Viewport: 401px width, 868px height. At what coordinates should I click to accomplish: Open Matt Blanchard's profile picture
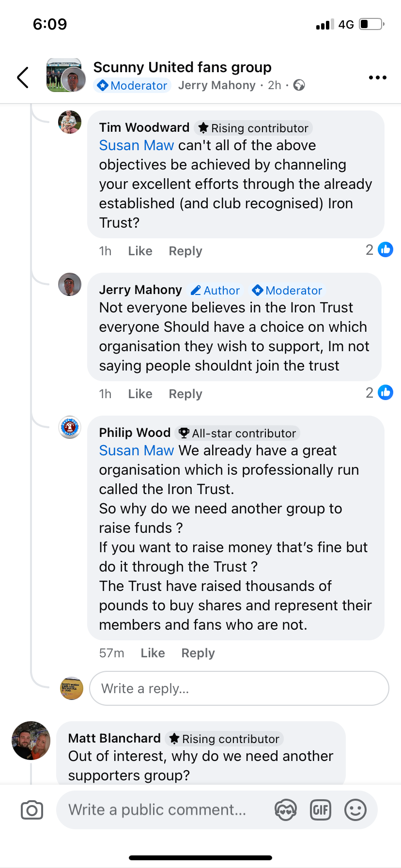[x=31, y=741]
